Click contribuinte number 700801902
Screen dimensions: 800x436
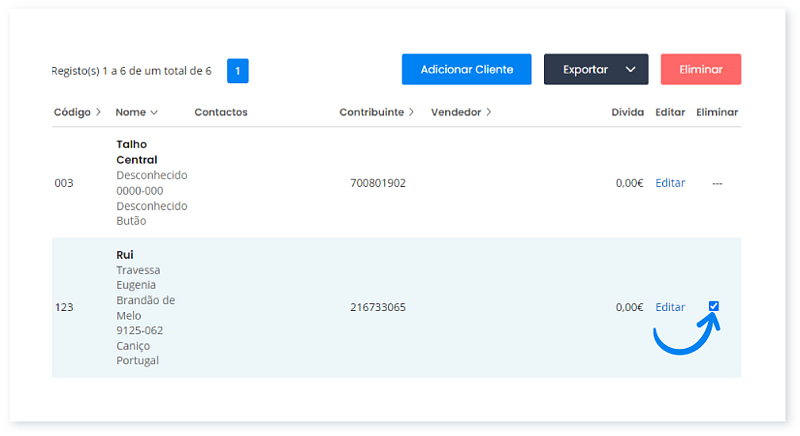point(378,183)
